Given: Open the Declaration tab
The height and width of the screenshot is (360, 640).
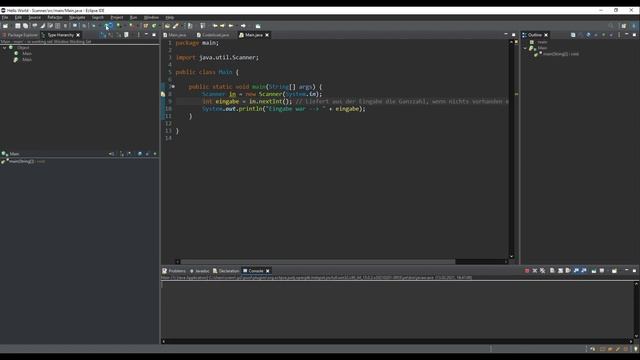Looking at the screenshot, I should 226,271.
